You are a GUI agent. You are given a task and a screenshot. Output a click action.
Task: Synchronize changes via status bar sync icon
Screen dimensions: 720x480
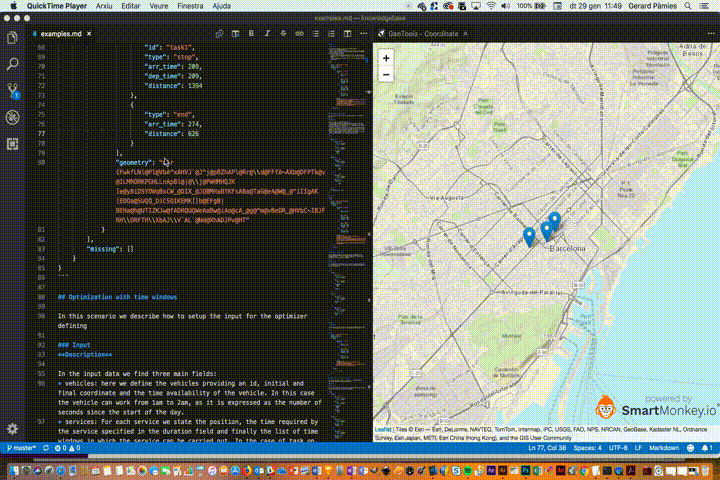coord(45,448)
